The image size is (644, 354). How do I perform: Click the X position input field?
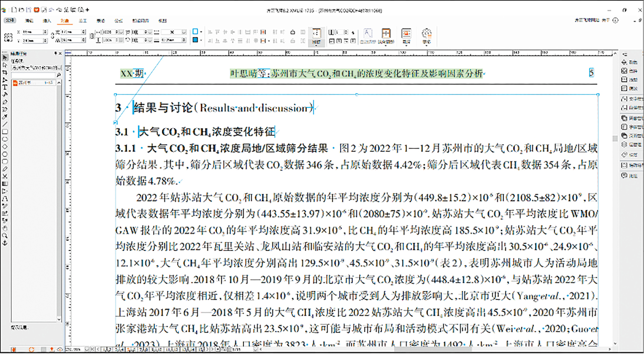coord(34,32)
